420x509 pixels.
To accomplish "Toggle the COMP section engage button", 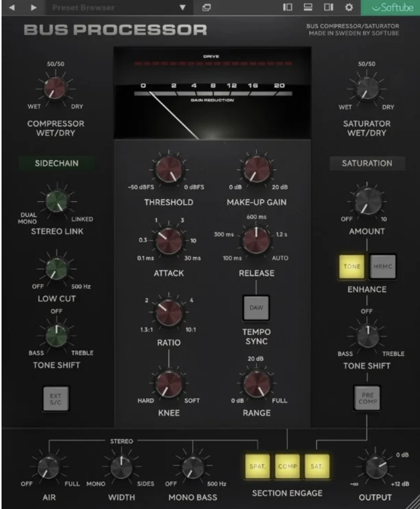I will pos(287,465).
